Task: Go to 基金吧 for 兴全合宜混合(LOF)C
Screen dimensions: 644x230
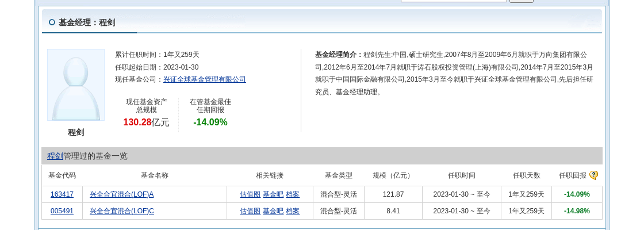Action: tap(273, 211)
